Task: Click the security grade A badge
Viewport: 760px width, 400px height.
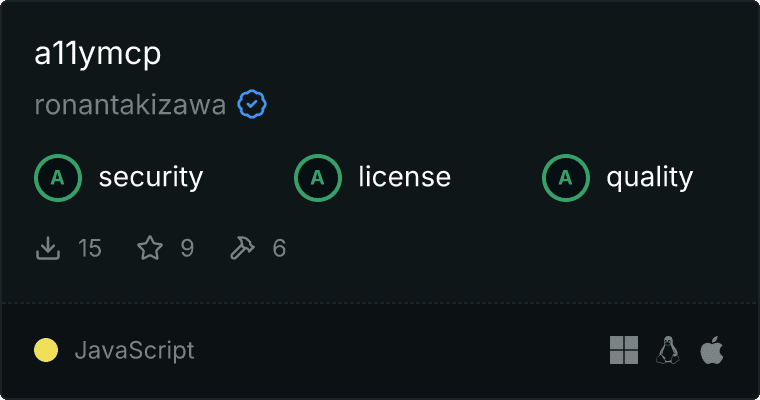Action: pos(58,178)
